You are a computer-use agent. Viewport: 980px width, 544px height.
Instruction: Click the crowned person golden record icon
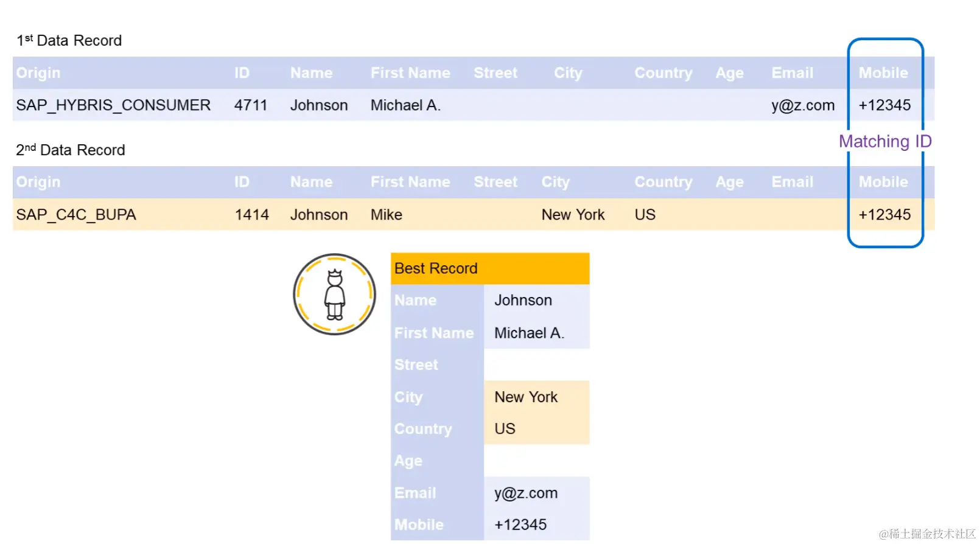click(x=334, y=295)
